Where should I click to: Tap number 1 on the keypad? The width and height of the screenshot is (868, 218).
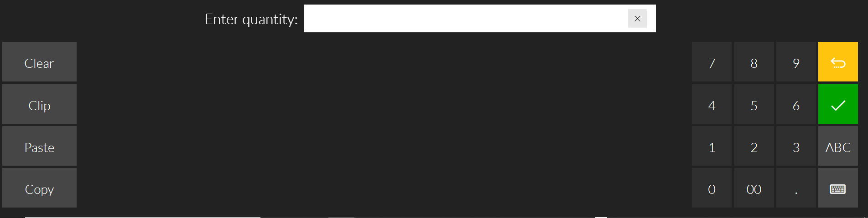(712, 146)
